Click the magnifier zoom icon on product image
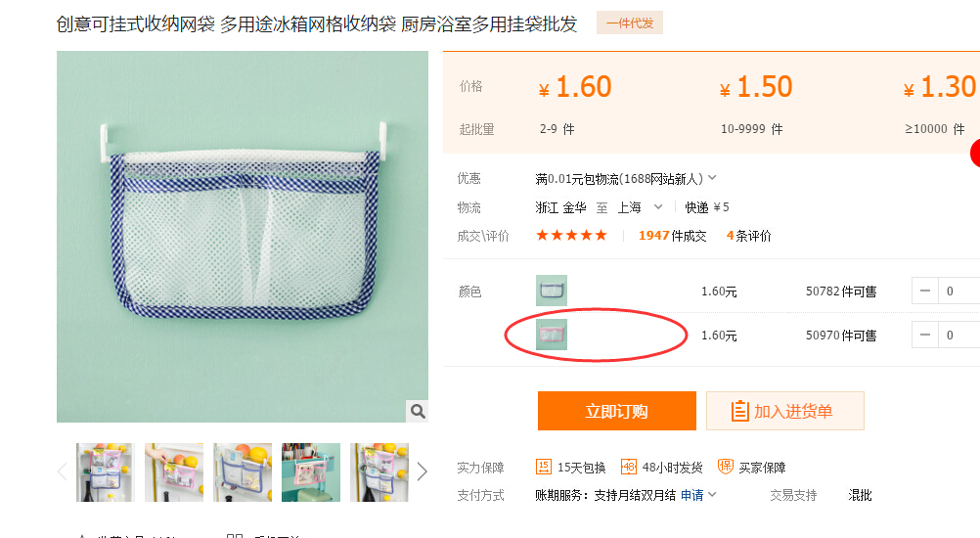980x538 pixels. click(417, 411)
